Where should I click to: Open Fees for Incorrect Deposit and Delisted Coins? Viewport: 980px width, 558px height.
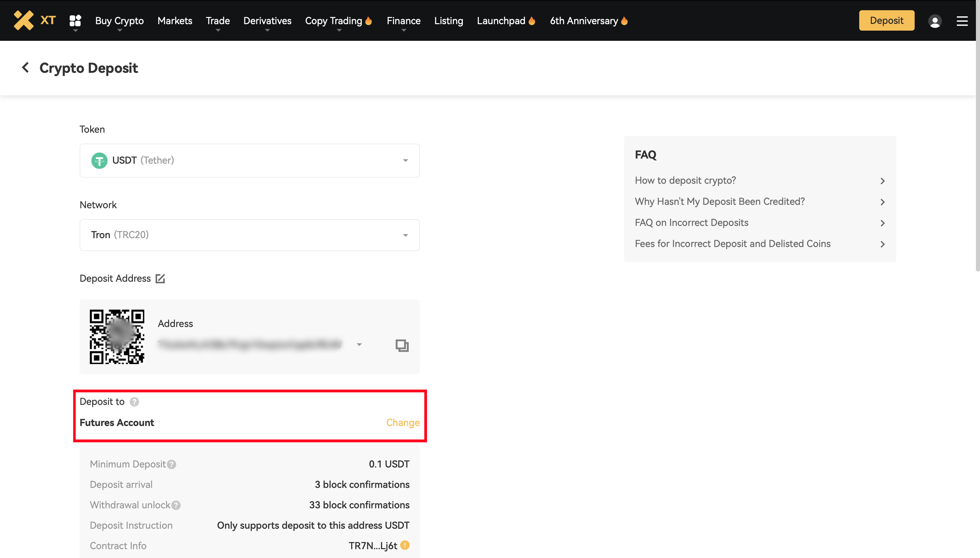point(732,243)
